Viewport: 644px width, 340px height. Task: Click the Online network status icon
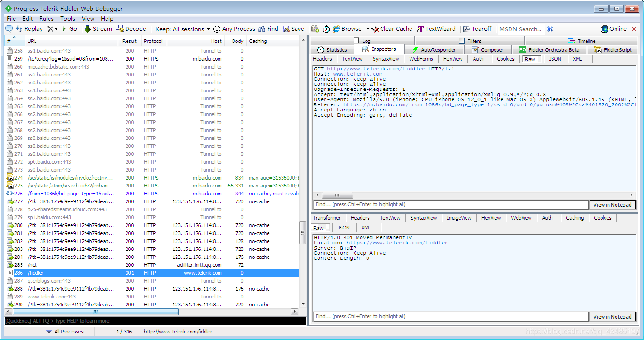point(614,29)
